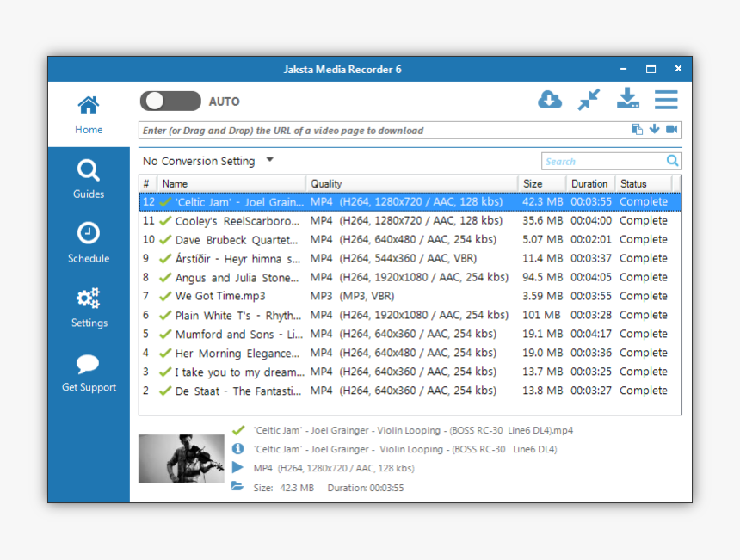Image resolution: width=740 pixels, height=560 pixels.
Task: Click the 101 MB size cell
Action: 541,315
